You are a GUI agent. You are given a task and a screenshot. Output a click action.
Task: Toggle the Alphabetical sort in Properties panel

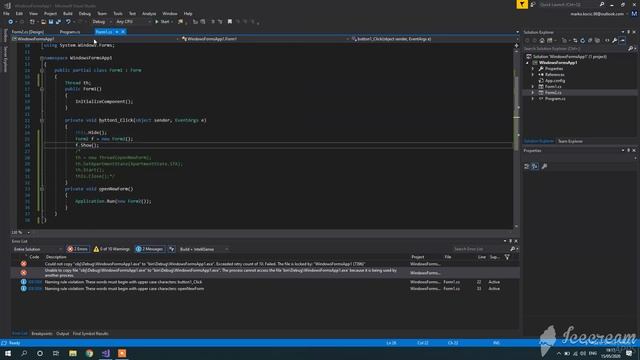[535, 166]
